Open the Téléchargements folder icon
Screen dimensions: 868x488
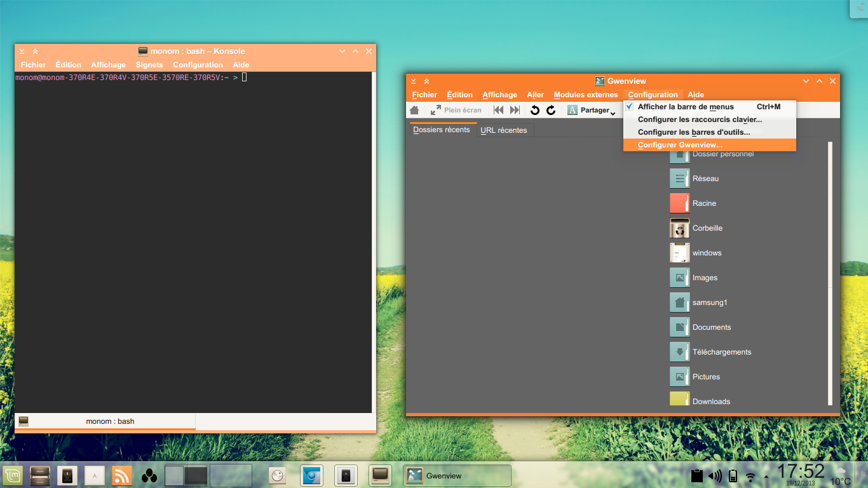tap(679, 352)
